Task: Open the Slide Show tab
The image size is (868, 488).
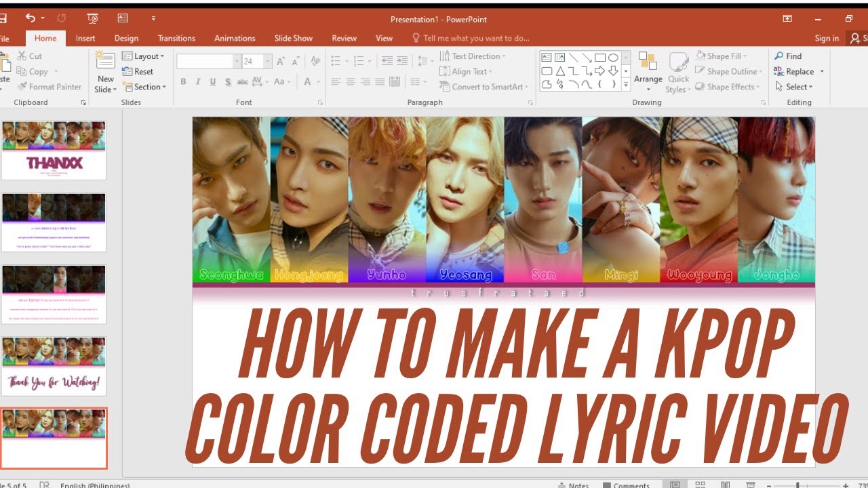Action: coord(294,39)
